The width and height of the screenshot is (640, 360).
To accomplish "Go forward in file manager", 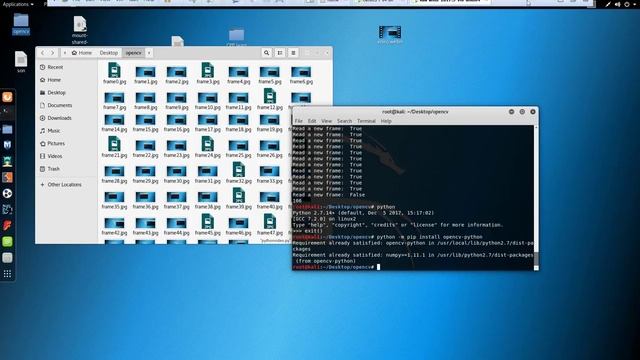I will pos(52,53).
